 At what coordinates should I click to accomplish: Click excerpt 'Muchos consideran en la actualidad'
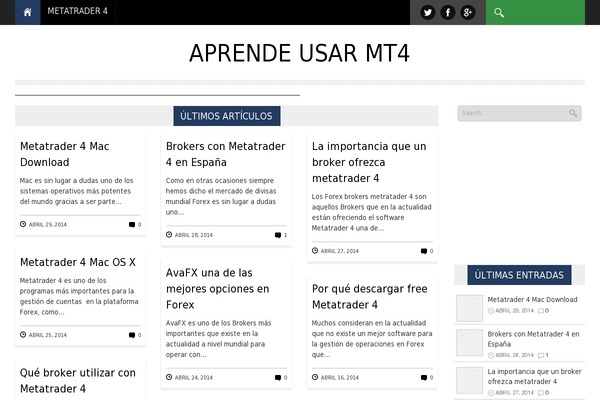(372, 339)
